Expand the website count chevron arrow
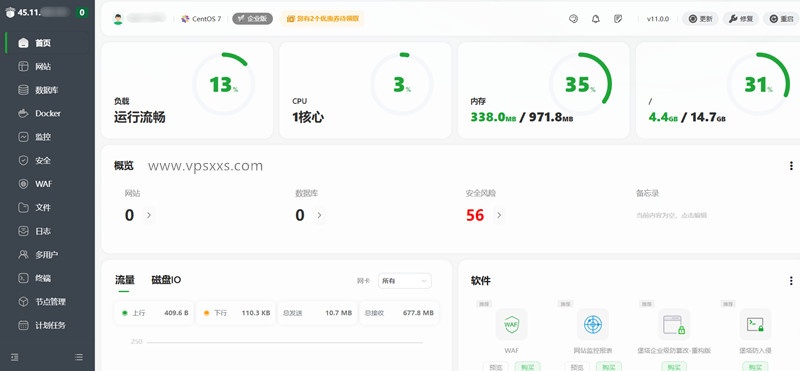 point(148,215)
